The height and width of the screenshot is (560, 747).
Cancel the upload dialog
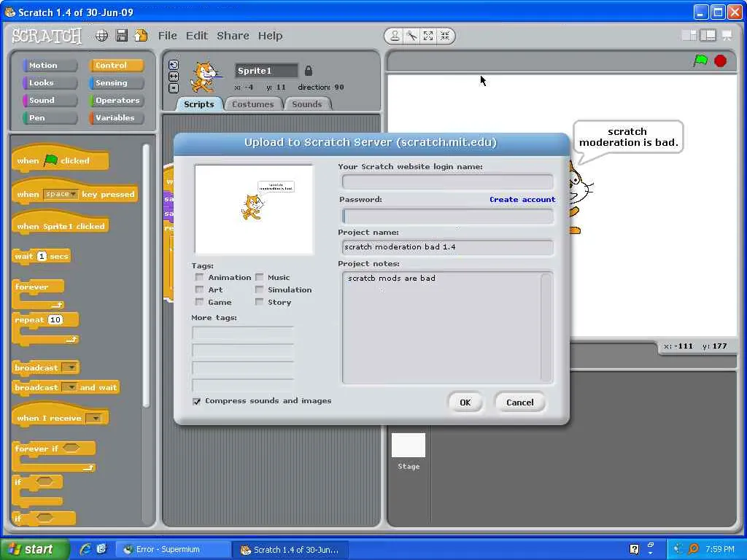[519, 402]
